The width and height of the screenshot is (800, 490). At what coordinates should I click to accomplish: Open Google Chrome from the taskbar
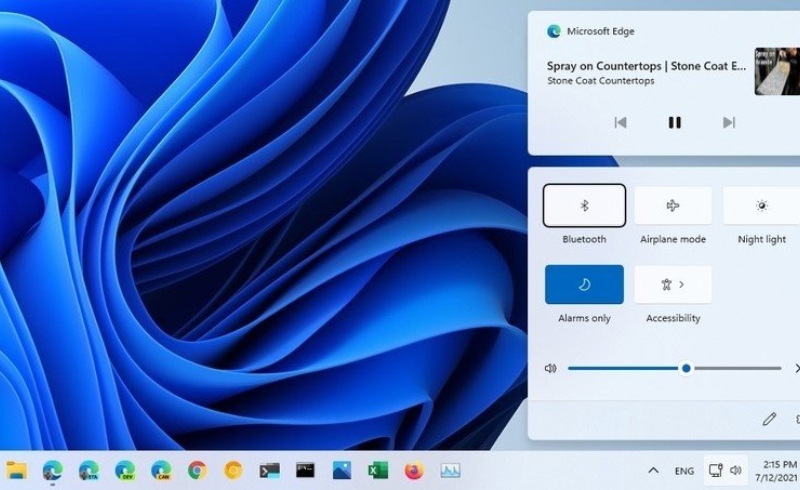197,470
